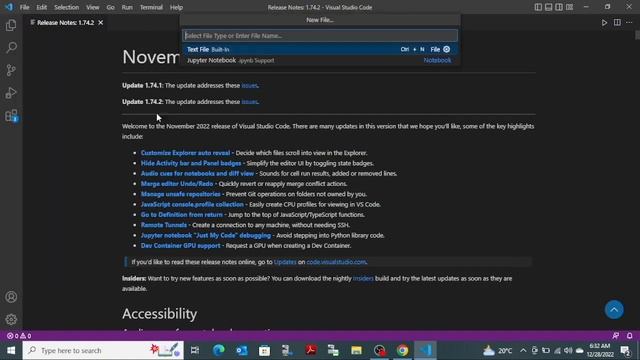Open Customize Layout icon
The width and height of the screenshot is (640, 360).
tap(569, 7)
